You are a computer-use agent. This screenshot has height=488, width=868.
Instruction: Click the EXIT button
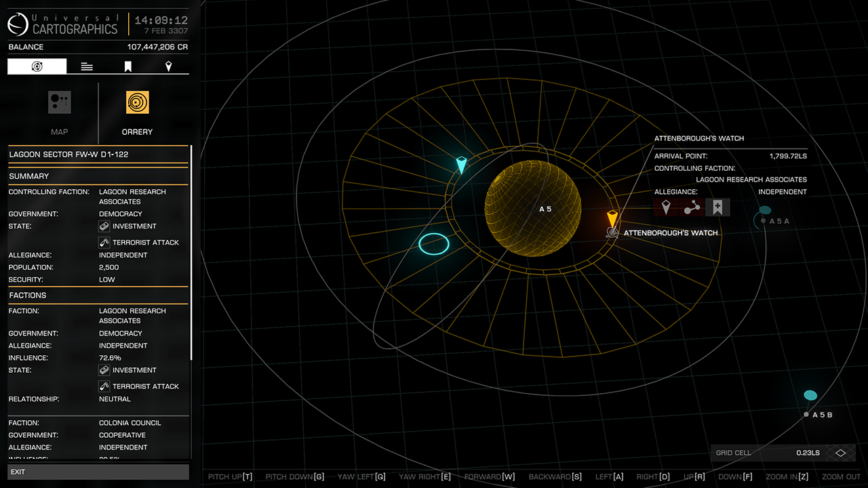pos(98,472)
